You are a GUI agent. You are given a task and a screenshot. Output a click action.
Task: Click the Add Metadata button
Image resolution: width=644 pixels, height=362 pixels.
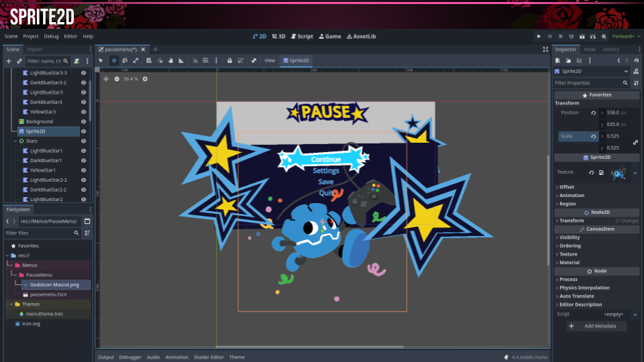[597, 326]
